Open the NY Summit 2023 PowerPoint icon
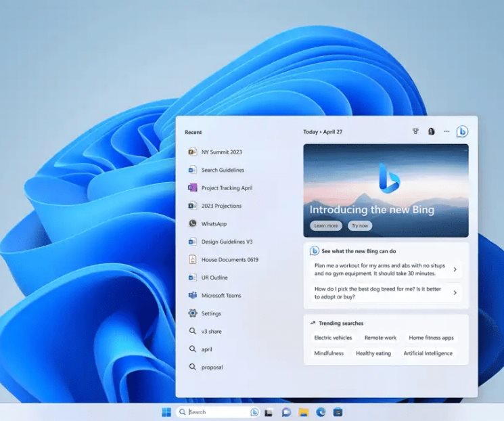The width and height of the screenshot is (504, 421). point(192,152)
